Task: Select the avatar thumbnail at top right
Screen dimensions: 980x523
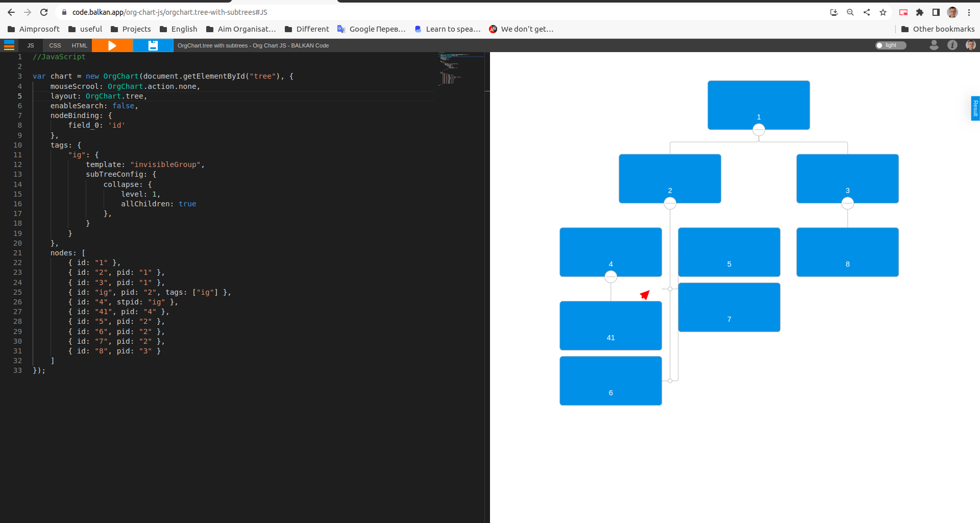Action: point(970,45)
